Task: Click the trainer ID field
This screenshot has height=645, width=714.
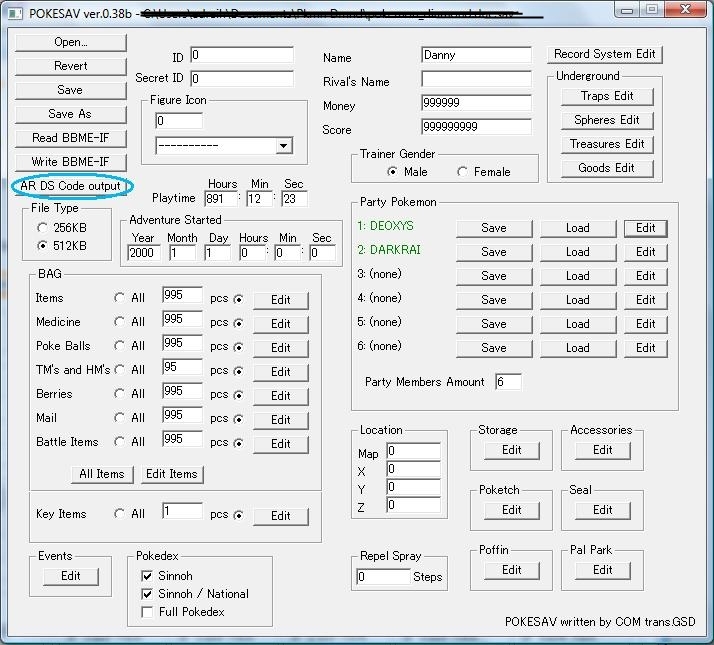Action: coord(242,55)
